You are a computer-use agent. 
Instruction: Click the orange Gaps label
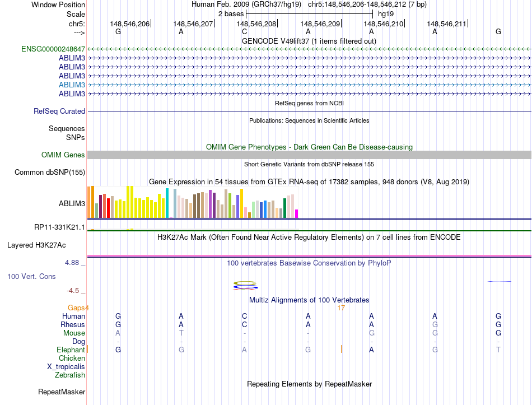76,308
